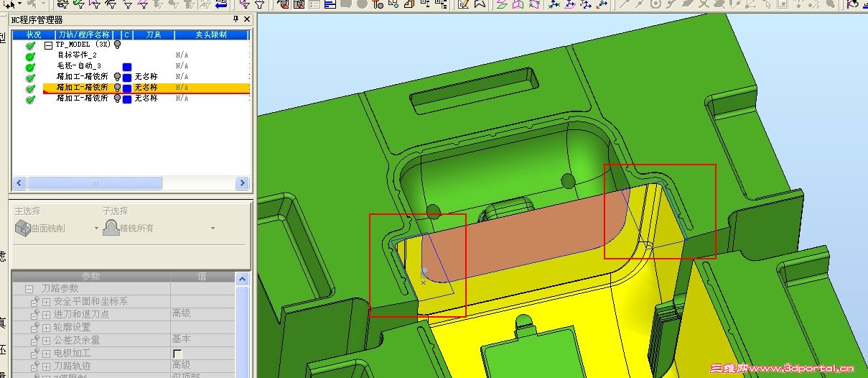Click the 值 column header
Screen dimensions: 868x378
click(202, 276)
